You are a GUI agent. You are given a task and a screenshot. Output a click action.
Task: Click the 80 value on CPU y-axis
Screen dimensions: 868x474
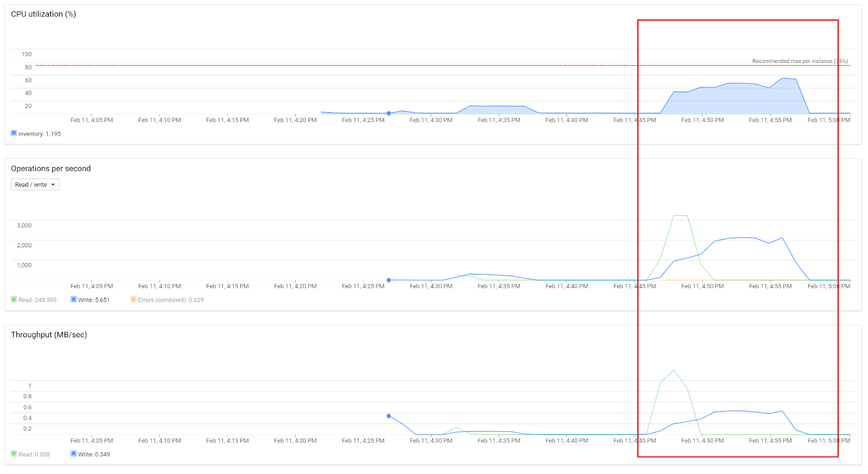pyautogui.click(x=28, y=67)
